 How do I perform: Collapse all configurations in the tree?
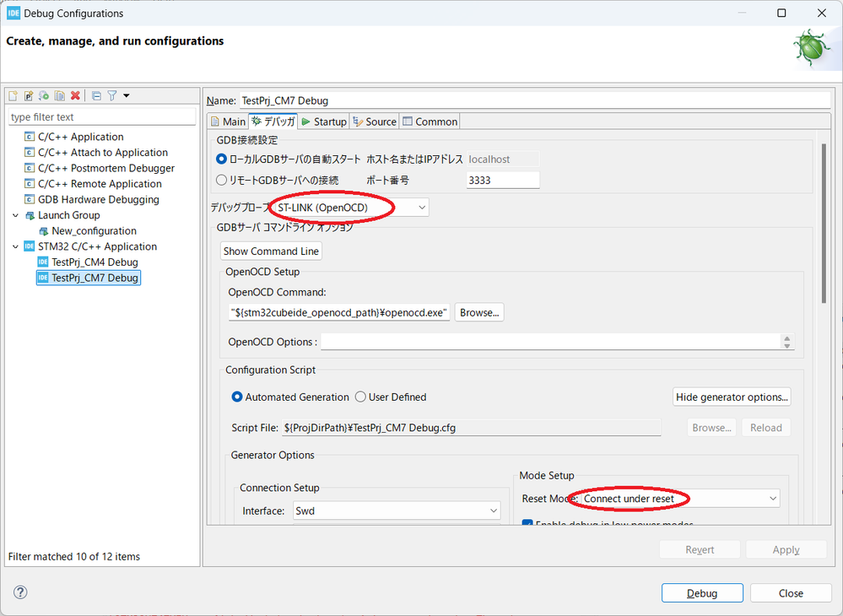point(96,96)
